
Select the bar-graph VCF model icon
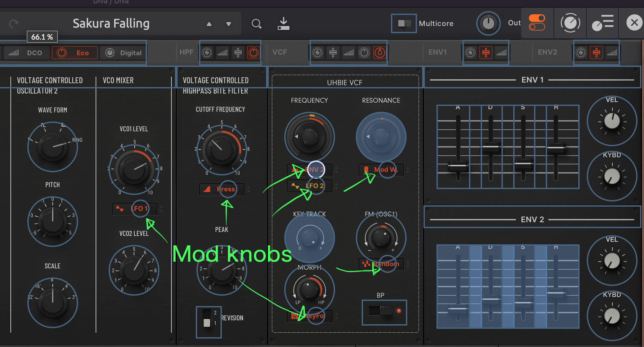[349, 52]
